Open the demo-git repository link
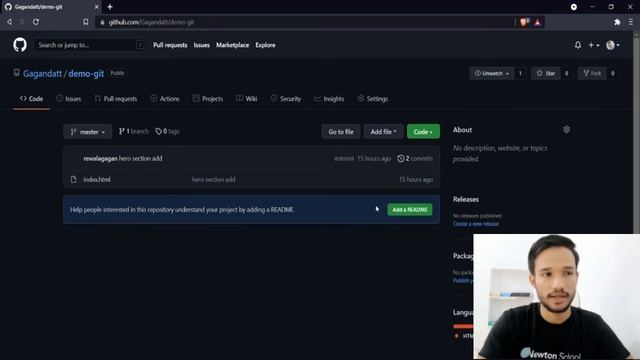 point(86,73)
